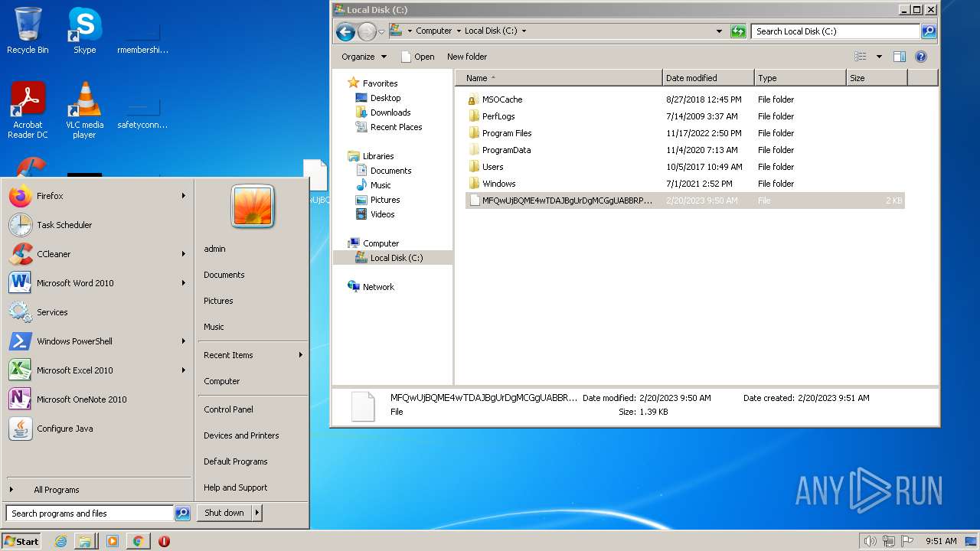Click the Explorer Forward arrow button

367,31
